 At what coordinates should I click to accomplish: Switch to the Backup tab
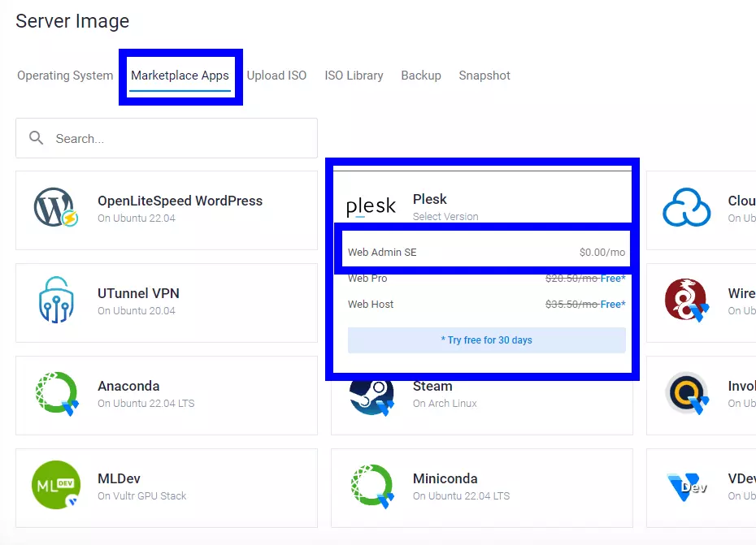click(421, 76)
